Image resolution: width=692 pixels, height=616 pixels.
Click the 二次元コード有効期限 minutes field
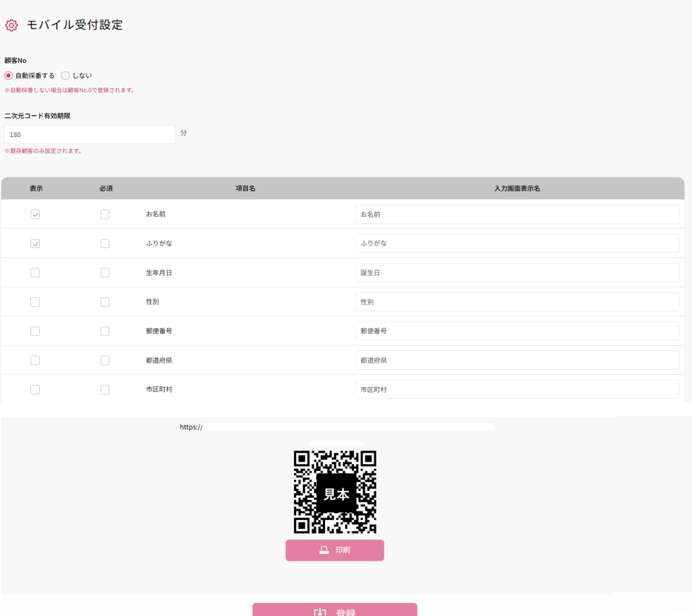pos(90,134)
